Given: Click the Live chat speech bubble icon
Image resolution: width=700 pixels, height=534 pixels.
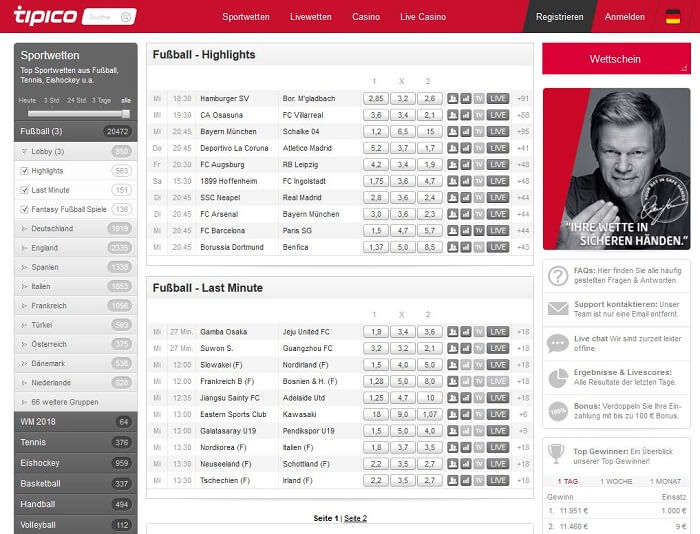Looking at the screenshot, I should pyautogui.click(x=558, y=343).
